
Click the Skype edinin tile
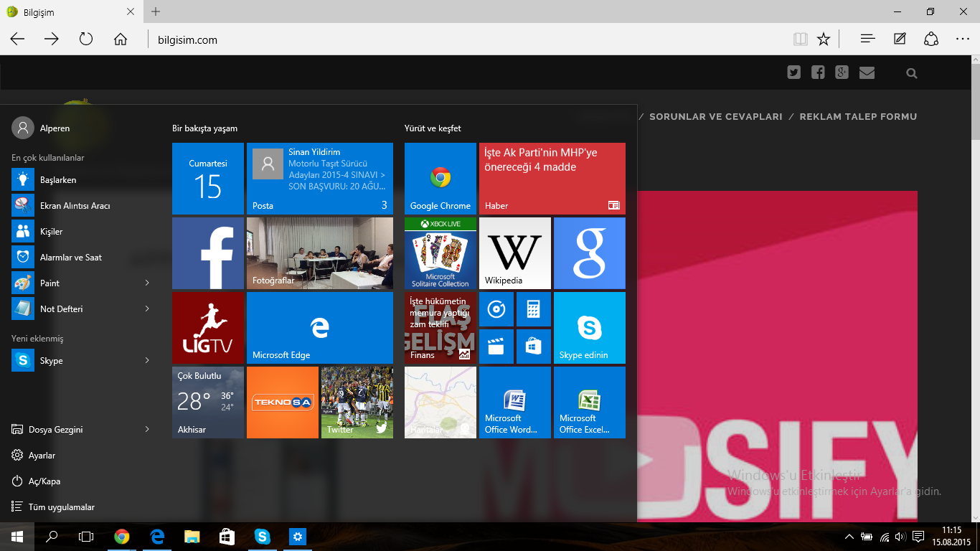pos(590,328)
